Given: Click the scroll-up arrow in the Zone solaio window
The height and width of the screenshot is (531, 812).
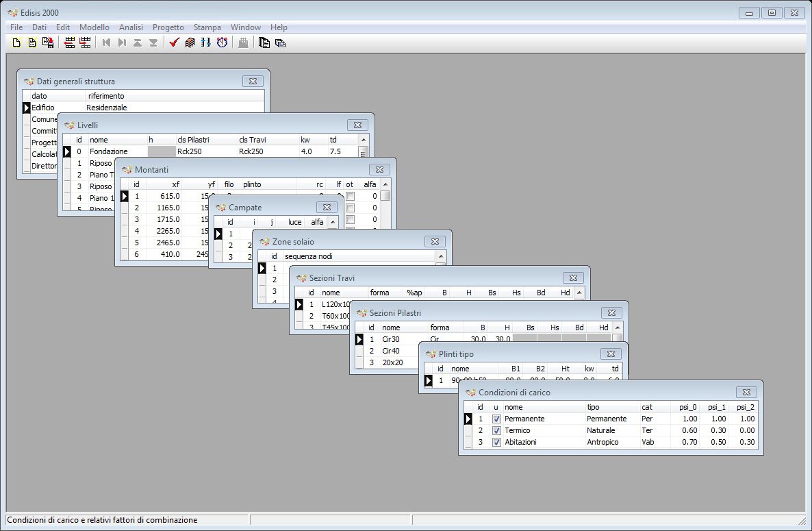Looking at the screenshot, I should point(441,256).
